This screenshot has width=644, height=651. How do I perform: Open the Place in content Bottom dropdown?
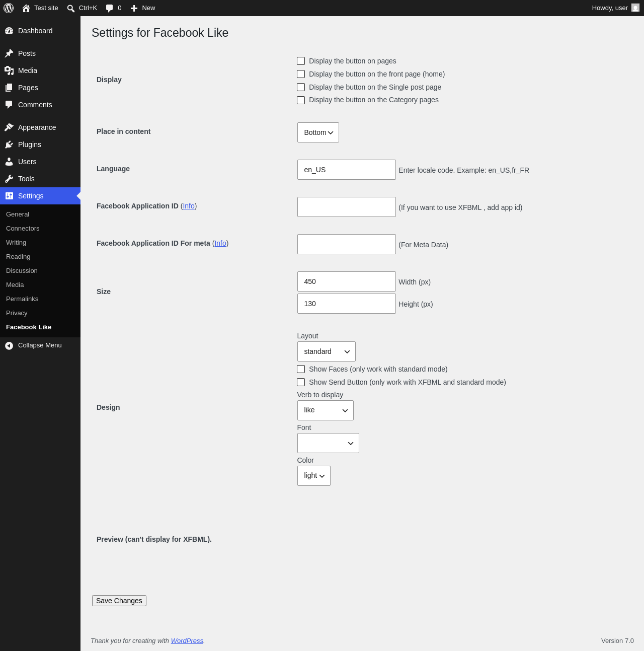tap(318, 132)
